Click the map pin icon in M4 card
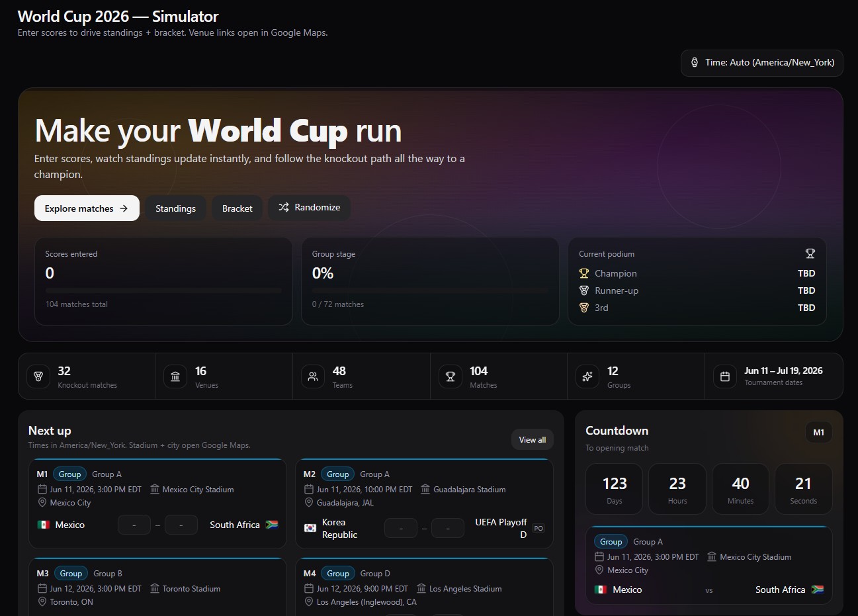 (x=309, y=602)
